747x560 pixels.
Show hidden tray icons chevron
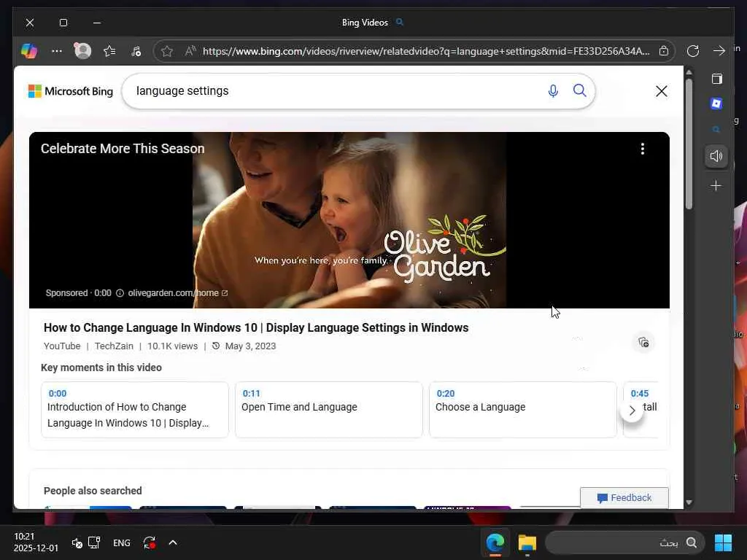pos(173,542)
